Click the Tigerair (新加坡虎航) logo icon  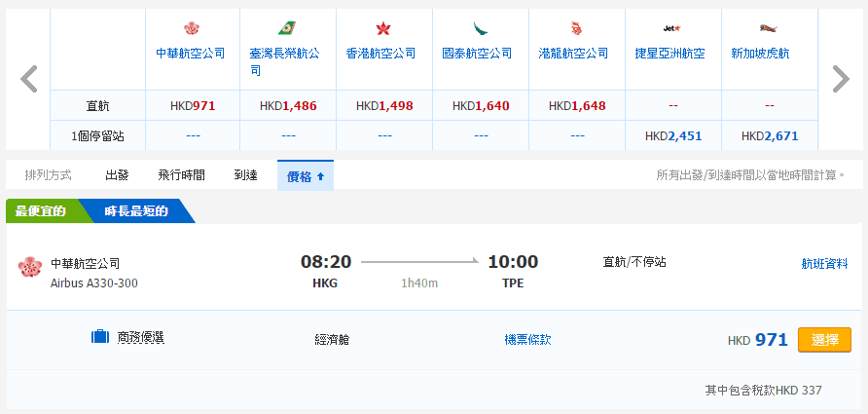click(x=768, y=28)
